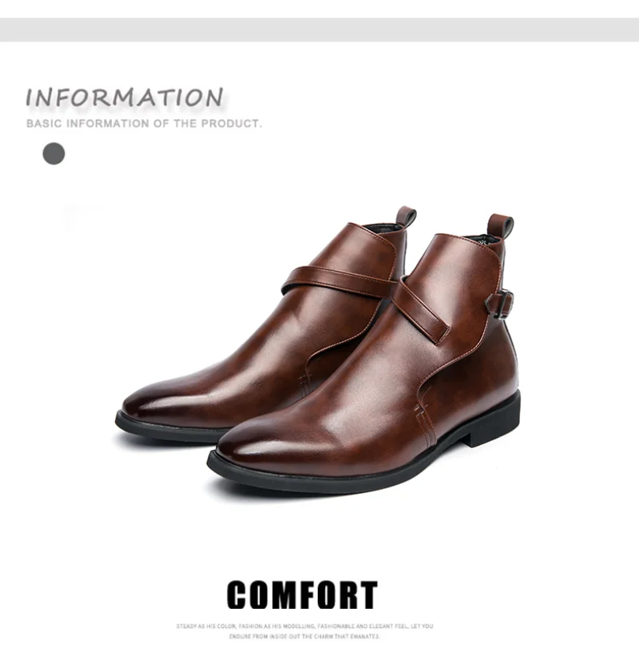Click the INFORMATION heading
639x672 pixels.
click(125, 97)
